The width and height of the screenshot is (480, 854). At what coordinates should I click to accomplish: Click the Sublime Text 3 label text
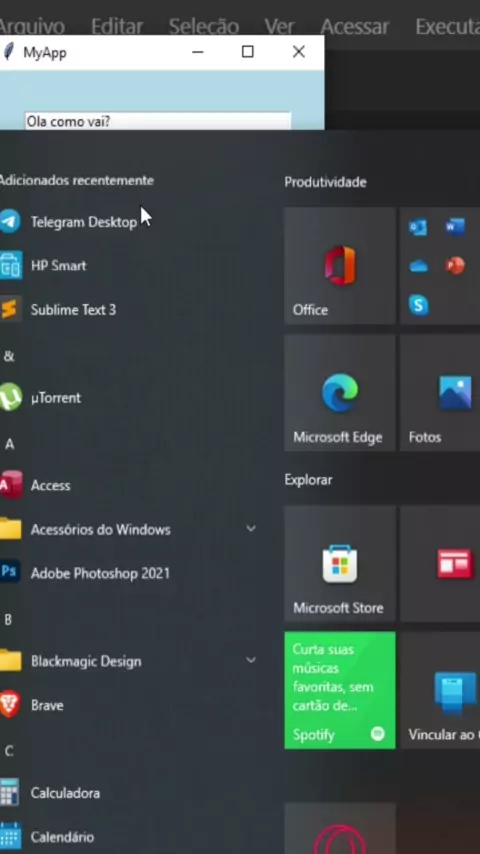click(x=73, y=310)
